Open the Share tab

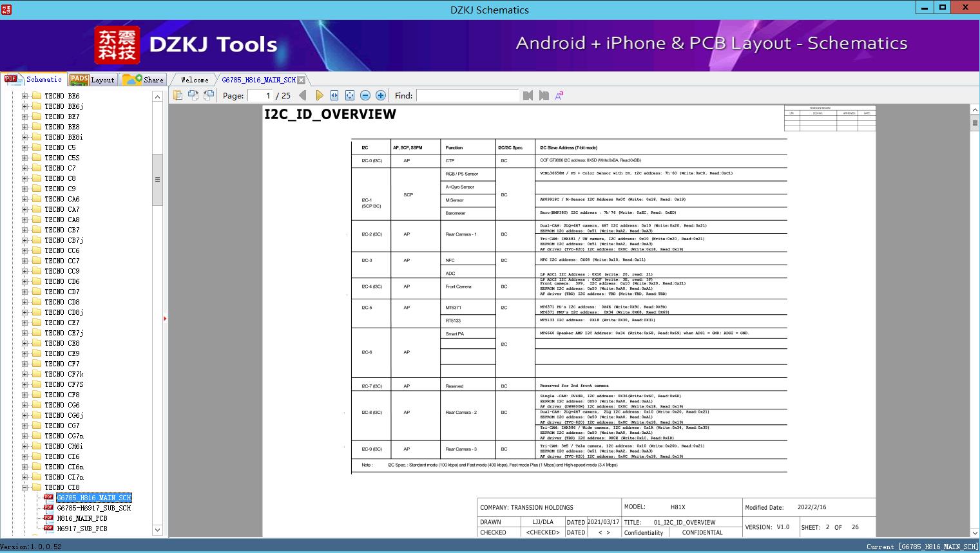143,80
